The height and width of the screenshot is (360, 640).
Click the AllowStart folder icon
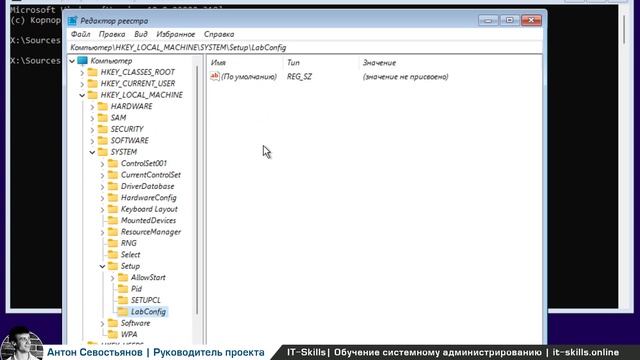[x=123, y=277]
